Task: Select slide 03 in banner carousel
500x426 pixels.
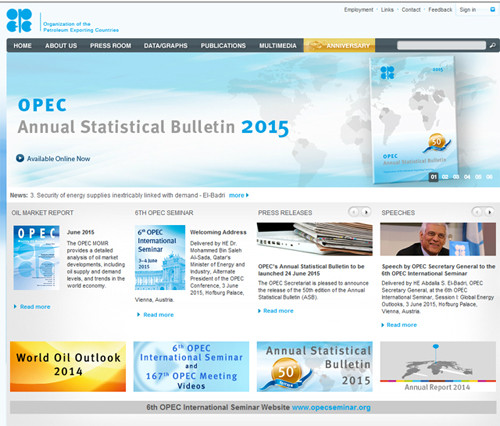Action: (x=456, y=177)
